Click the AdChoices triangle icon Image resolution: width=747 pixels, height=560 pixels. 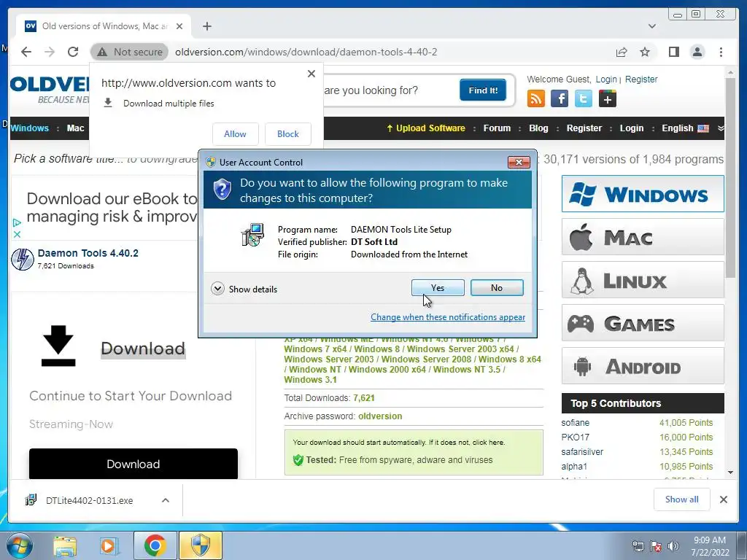[17, 222]
